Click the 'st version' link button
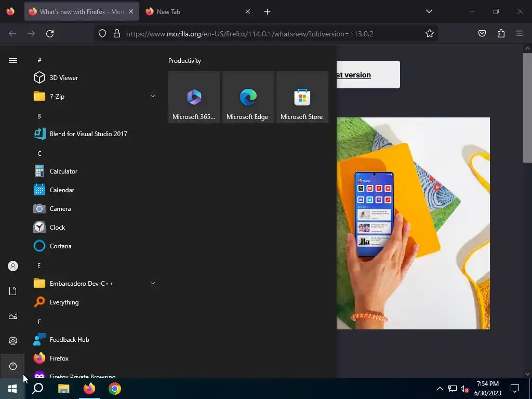 coord(368,75)
